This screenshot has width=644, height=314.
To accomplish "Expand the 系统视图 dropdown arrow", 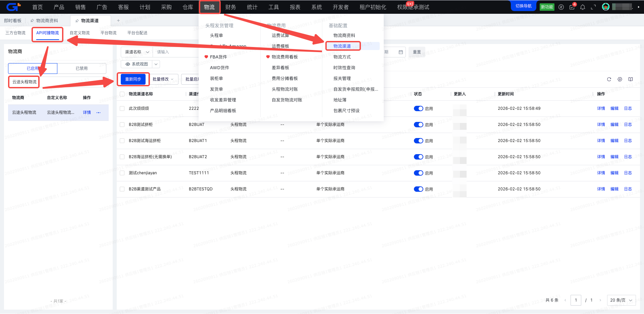I will click(x=156, y=64).
